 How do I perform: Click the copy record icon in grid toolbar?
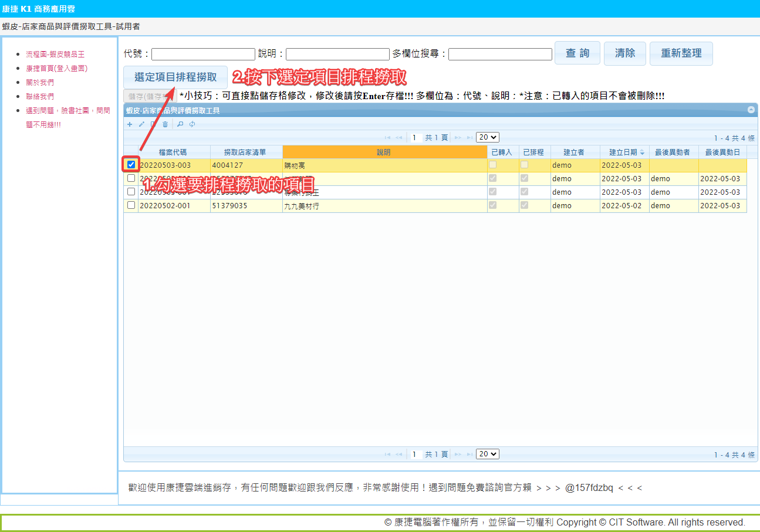coord(153,124)
